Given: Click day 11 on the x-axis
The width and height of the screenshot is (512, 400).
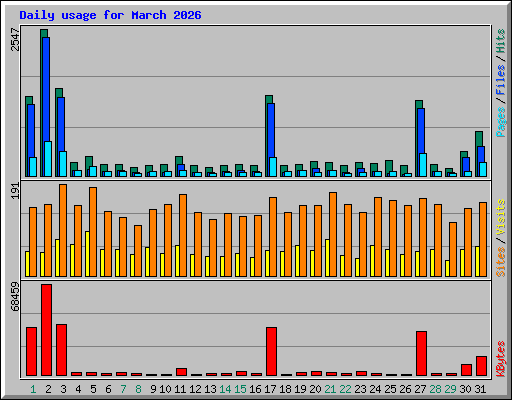Looking at the screenshot, I should 180,389.
